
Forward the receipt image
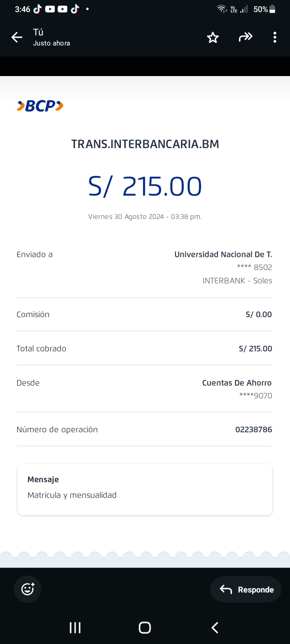coord(245,37)
